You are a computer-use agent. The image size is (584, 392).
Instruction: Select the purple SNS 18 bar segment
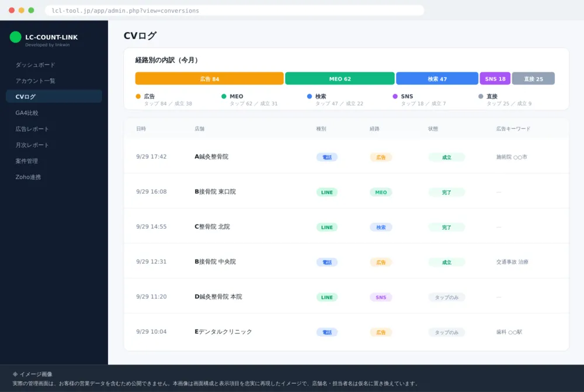[495, 79]
